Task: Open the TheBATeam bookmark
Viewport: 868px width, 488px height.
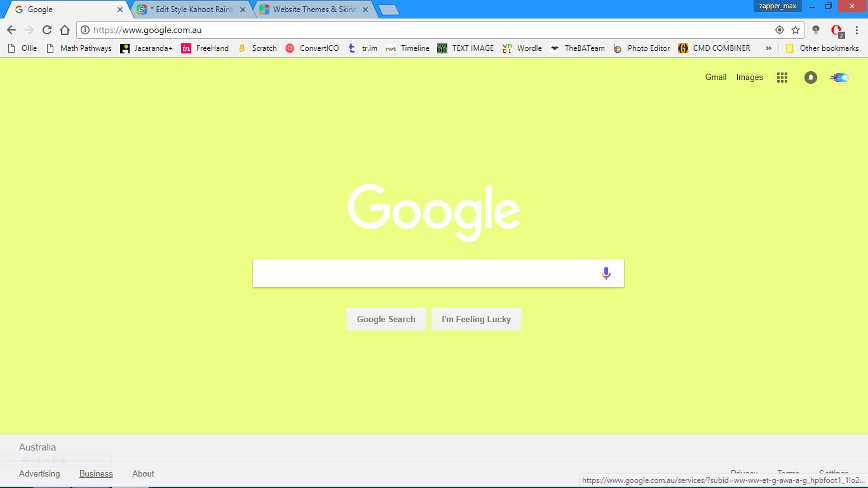Action: tap(578, 48)
